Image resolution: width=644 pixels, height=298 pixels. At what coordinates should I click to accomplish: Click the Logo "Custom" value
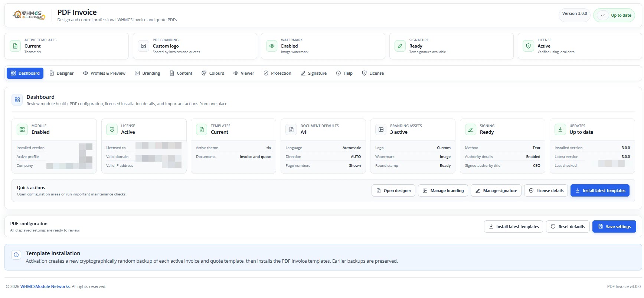444,148
